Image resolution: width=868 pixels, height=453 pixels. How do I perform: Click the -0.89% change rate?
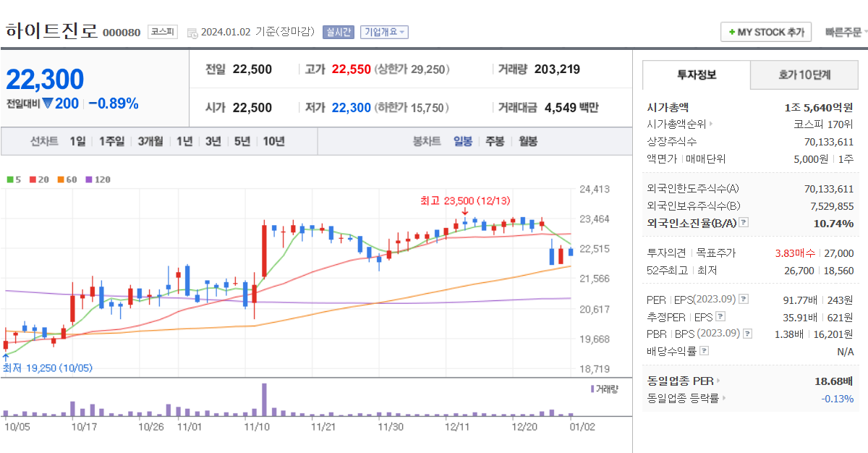(x=113, y=103)
